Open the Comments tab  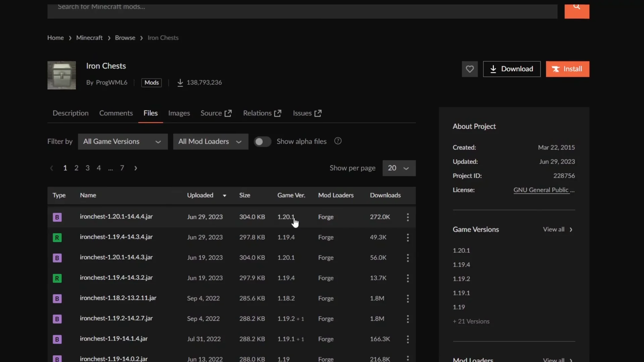pyautogui.click(x=116, y=113)
